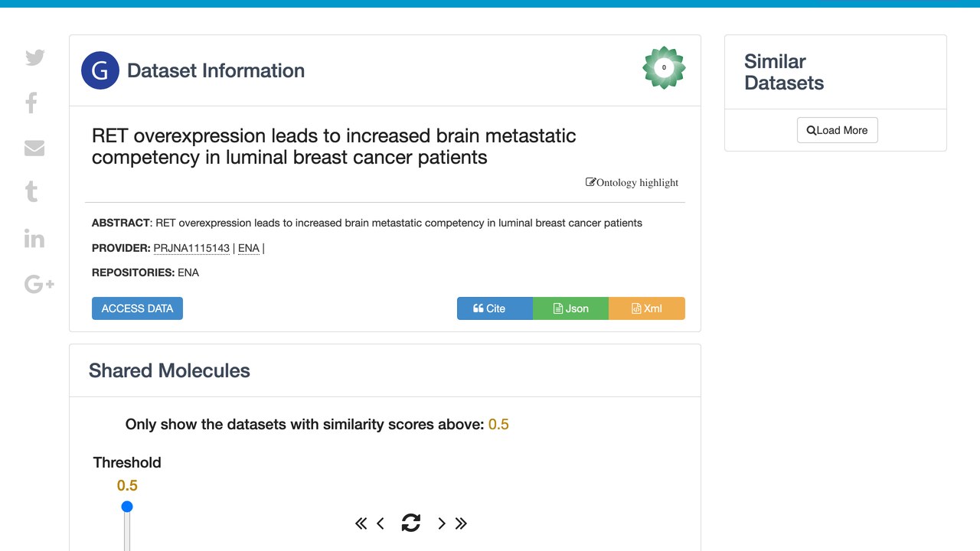Export dataset as Xml
980x551 pixels.
pyautogui.click(x=647, y=308)
